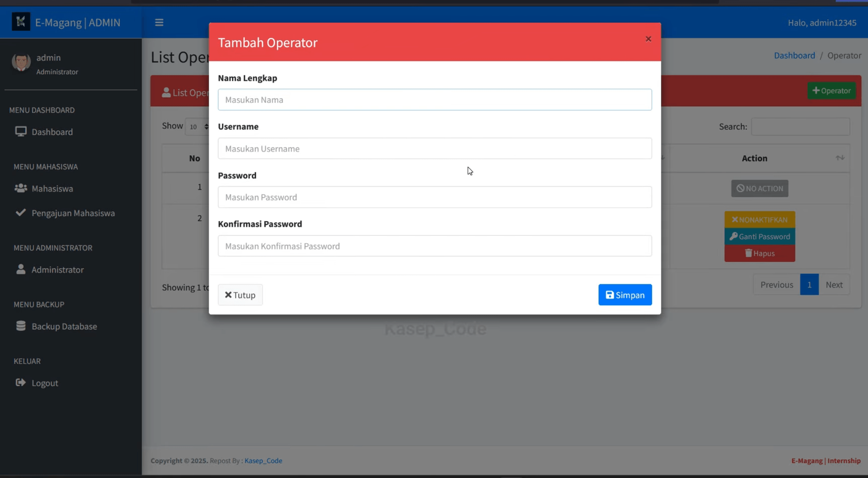
Task: Click the Ganti Password button
Action: tap(759, 236)
